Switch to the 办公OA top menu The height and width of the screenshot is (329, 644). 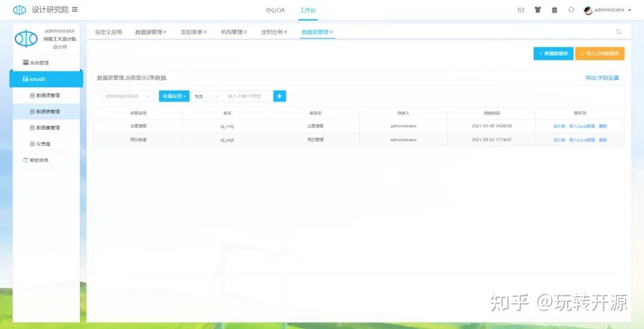point(275,10)
